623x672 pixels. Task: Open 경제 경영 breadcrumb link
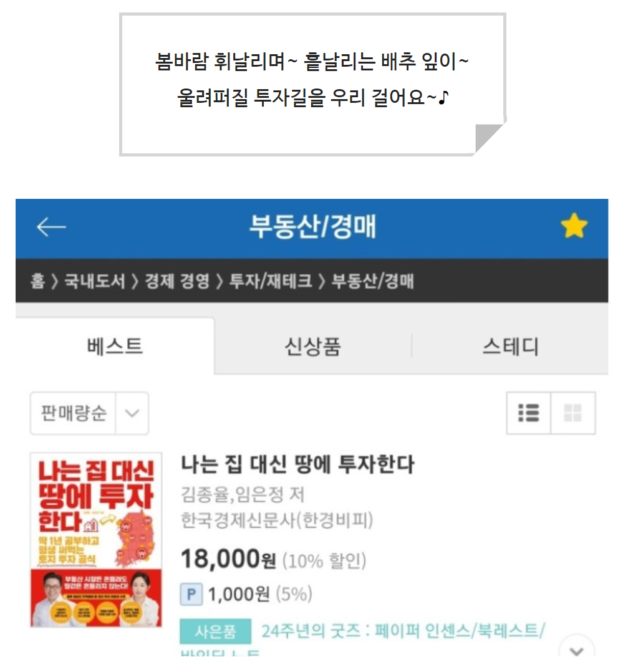coord(177,281)
